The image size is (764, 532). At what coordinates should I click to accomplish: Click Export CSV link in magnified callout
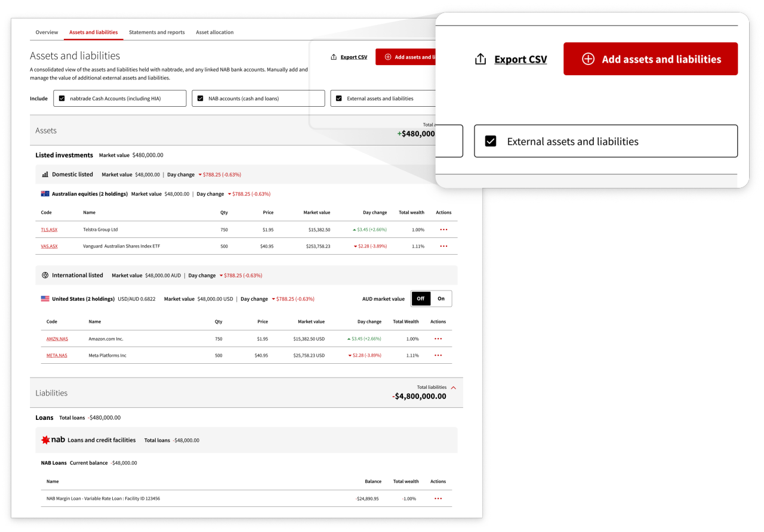tap(520, 59)
